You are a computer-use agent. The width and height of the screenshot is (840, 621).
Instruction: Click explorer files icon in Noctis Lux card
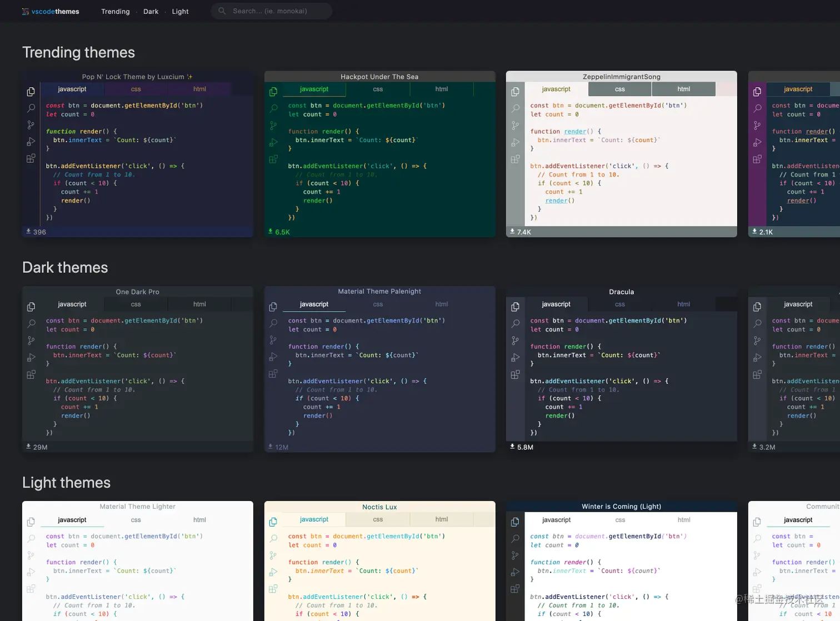273,522
